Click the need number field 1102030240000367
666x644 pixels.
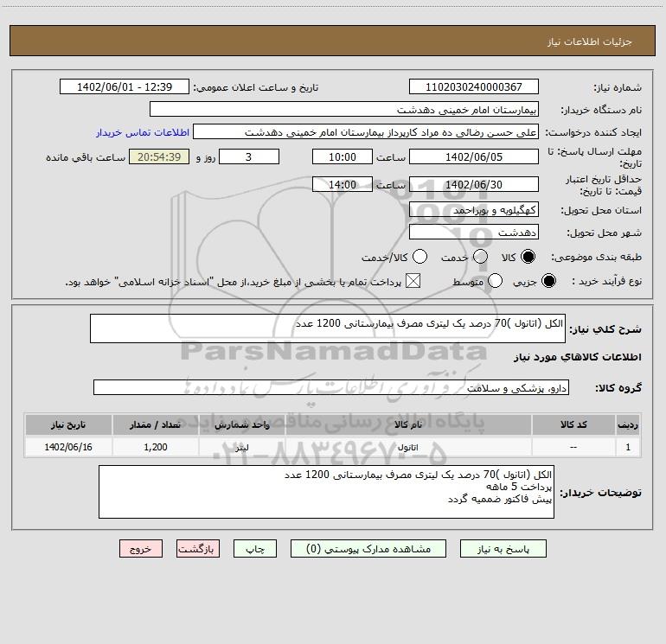[474, 86]
